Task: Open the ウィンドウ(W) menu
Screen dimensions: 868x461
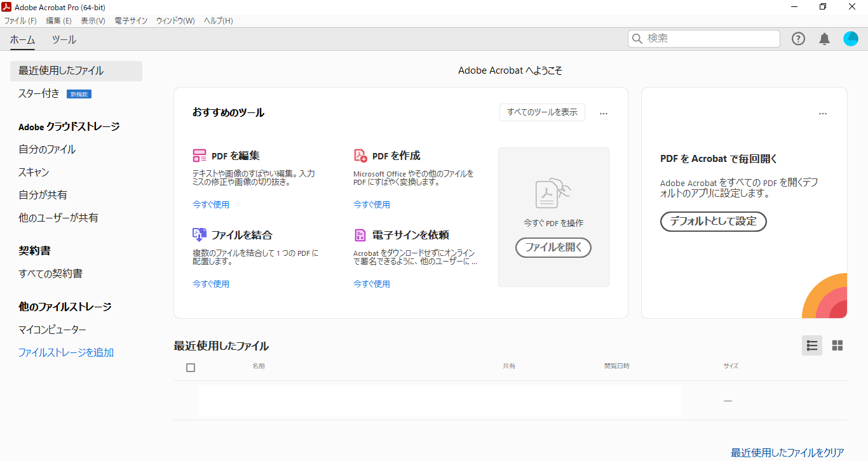Action: (x=175, y=21)
